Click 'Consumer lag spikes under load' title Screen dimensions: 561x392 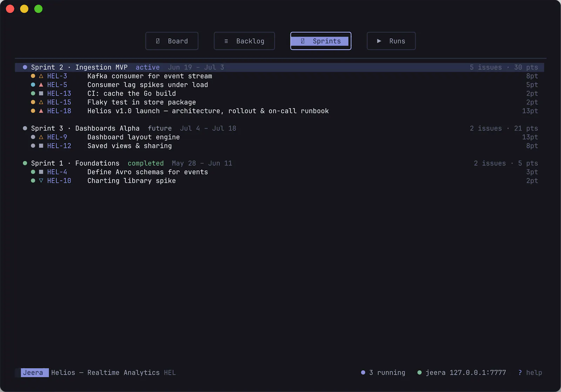(148, 85)
